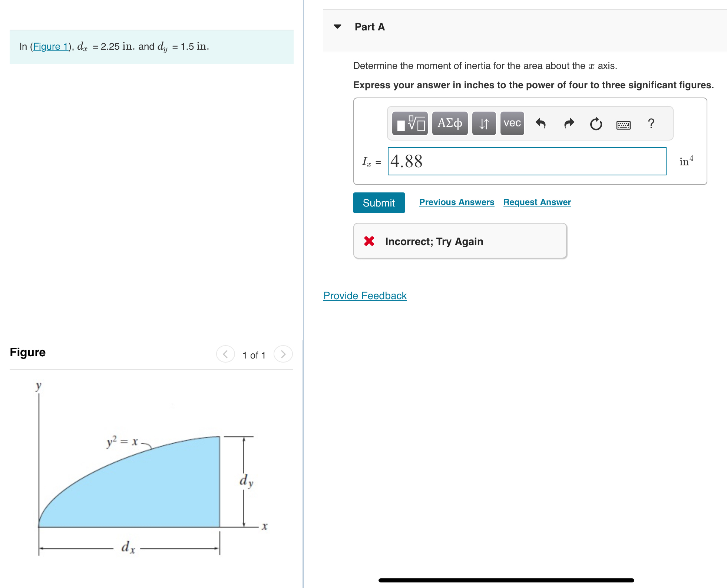Collapse the Part A section
This screenshot has width=727, height=588.
coord(337,26)
